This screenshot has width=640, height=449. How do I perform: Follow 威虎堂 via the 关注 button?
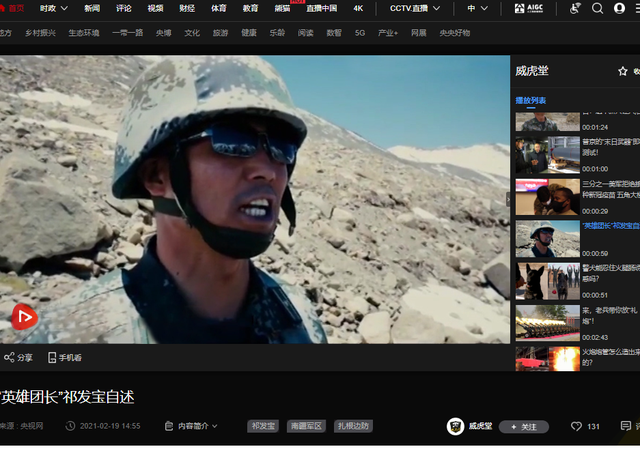click(524, 427)
